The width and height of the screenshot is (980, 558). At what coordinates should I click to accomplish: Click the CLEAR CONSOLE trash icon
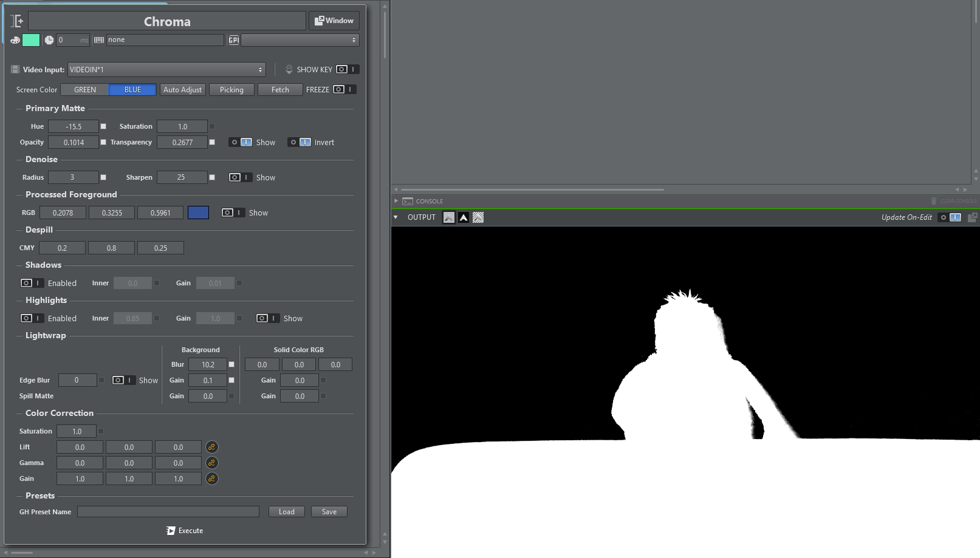934,201
